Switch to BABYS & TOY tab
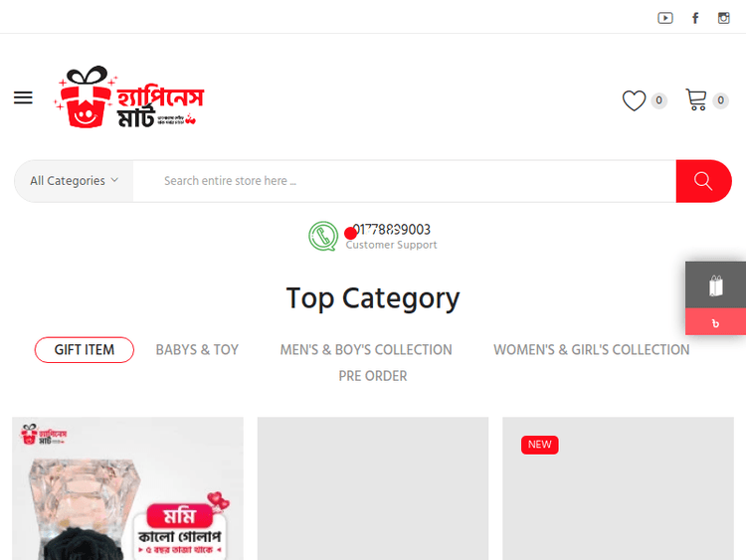 (197, 350)
